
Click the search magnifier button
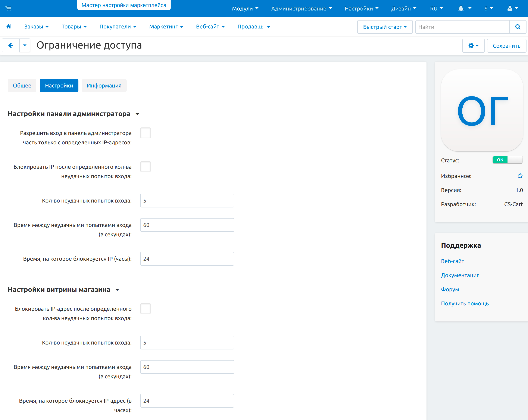coord(518,27)
